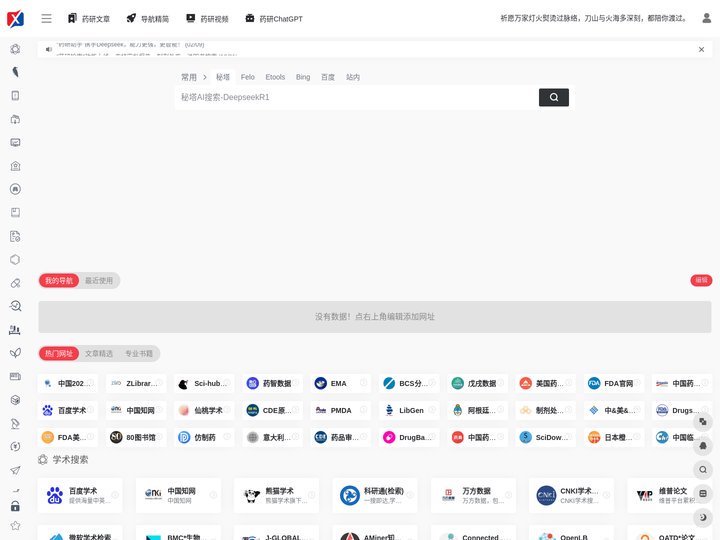Focus the 秘塔AI搜索 search input field
The height and width of the screenshot is (540, 720).
coord(356,97)
